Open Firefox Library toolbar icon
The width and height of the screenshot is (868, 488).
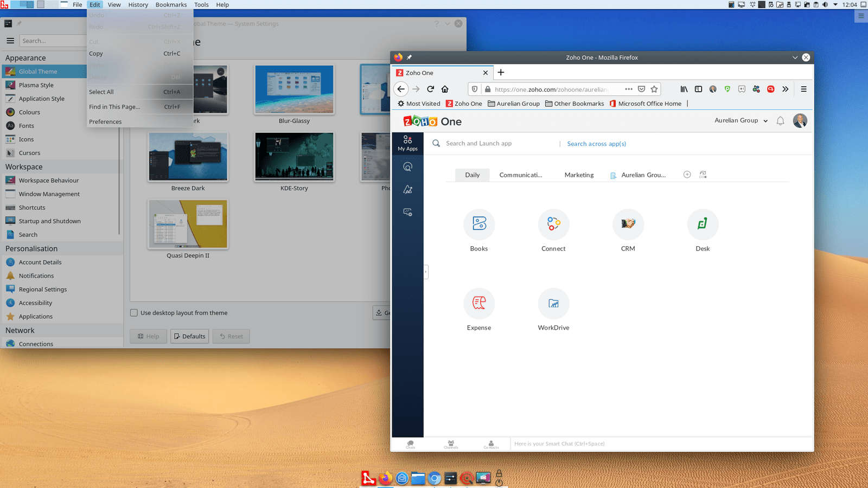684,89
